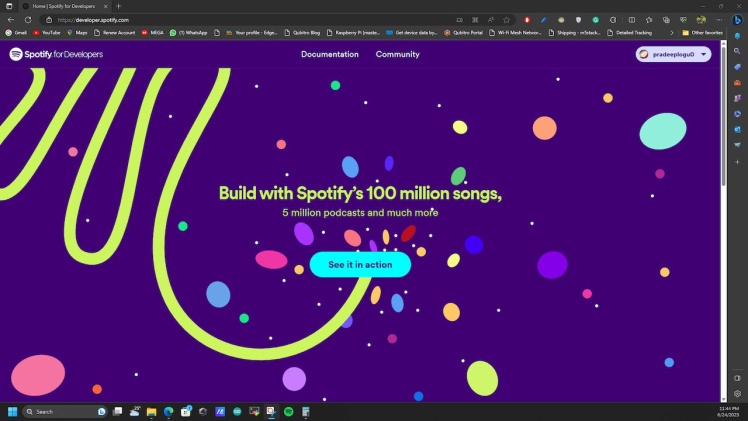748x421 pixels.
Task: Open the Windows Start menu
Action: point(12,411)
